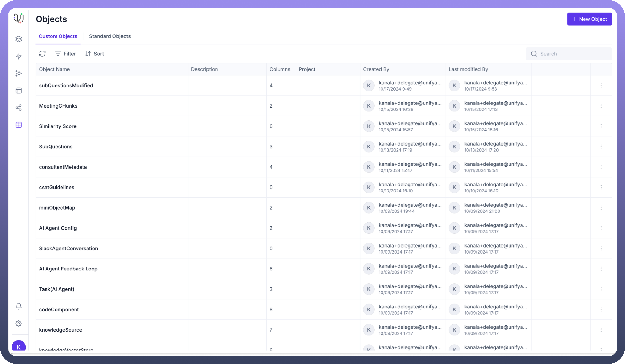Open the notifications bell icon
625x364 pixels.
(x=19, y=306)
